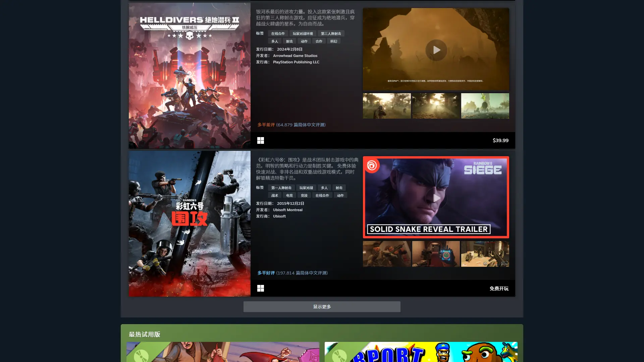Viewport: 644px width, 362px height.
Task: Open Arrowhead Game Studios developer link
Action: pyautogui.click(x=295, y=56)
